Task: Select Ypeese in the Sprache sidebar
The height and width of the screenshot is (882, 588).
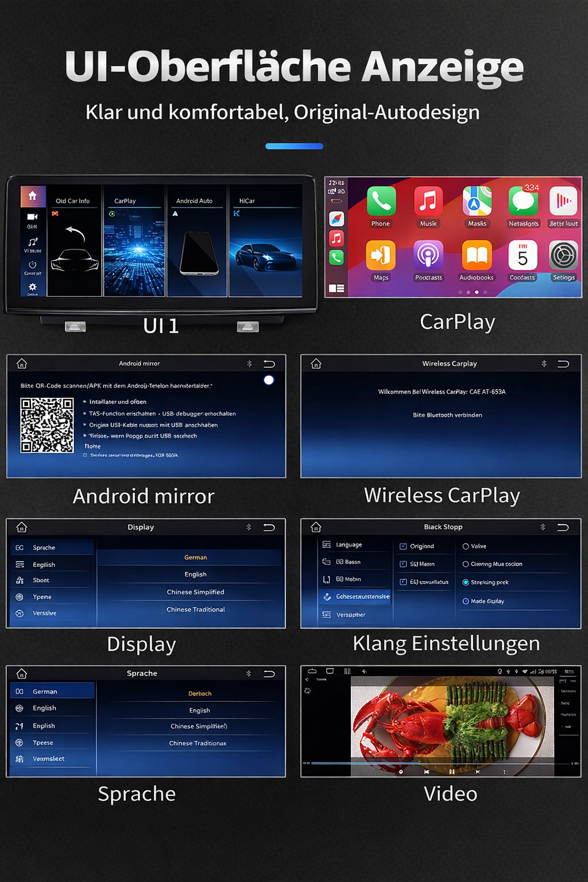Action: point(52,742)
